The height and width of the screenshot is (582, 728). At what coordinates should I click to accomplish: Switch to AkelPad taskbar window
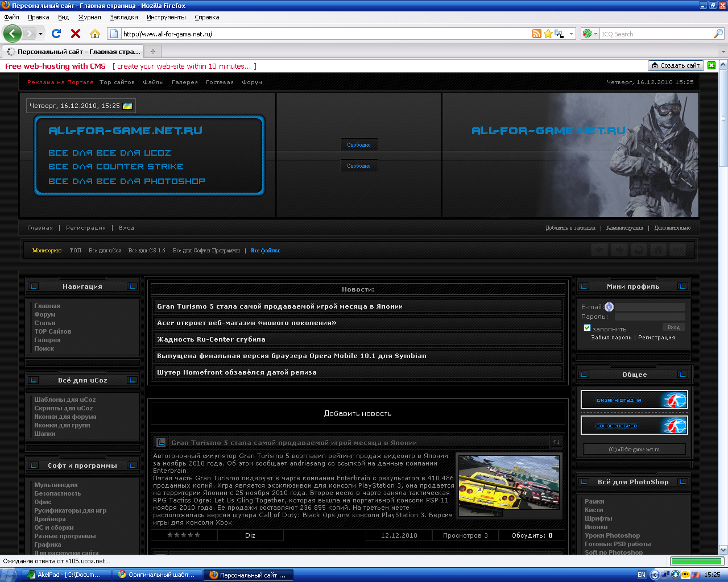(x=66, y=575)
